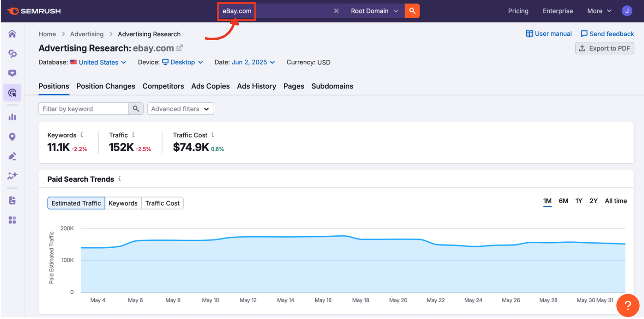
Task: Open the Semrush Home dashboard icon
Action: (x=12, y=33)
